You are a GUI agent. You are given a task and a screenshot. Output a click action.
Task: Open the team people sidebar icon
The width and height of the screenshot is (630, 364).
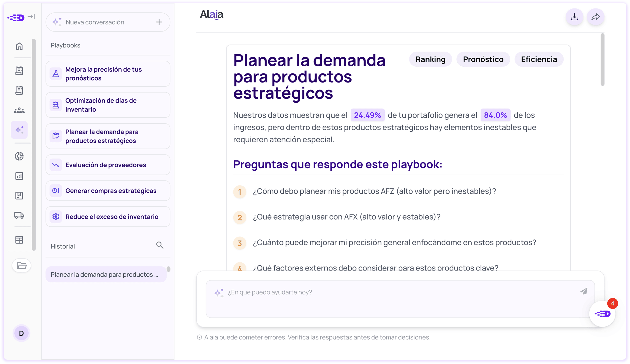point(19,110)
